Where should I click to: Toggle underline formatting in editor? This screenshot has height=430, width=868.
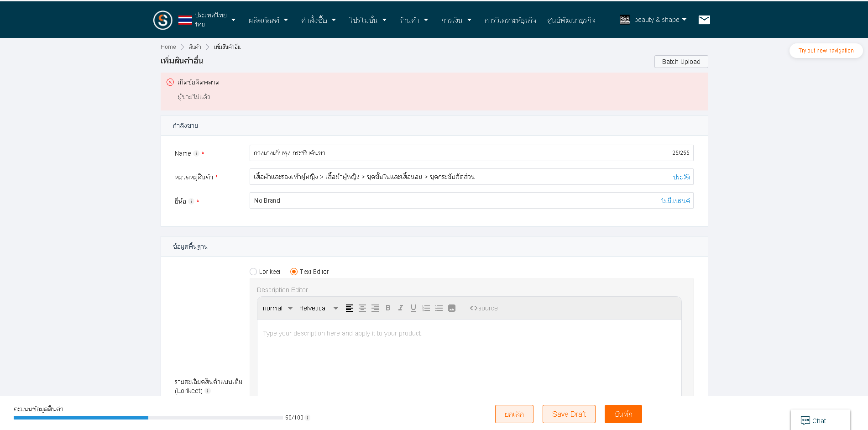click(x=413, y=308)
